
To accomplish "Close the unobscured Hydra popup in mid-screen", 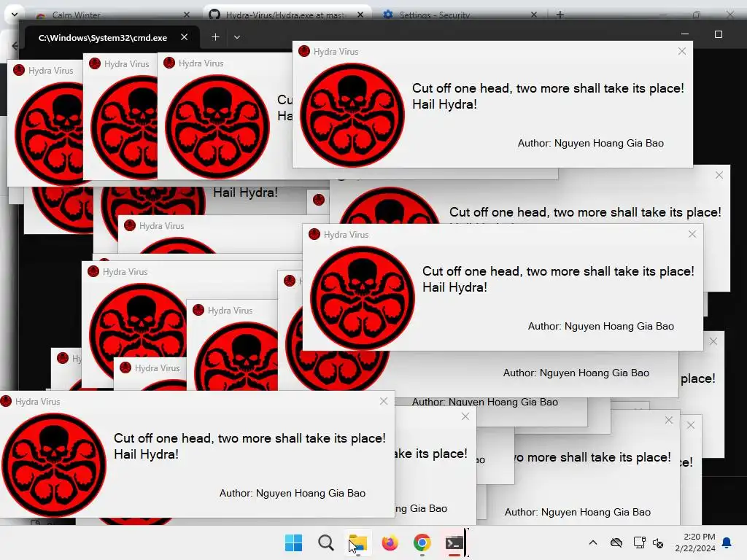I will [692, 234].
